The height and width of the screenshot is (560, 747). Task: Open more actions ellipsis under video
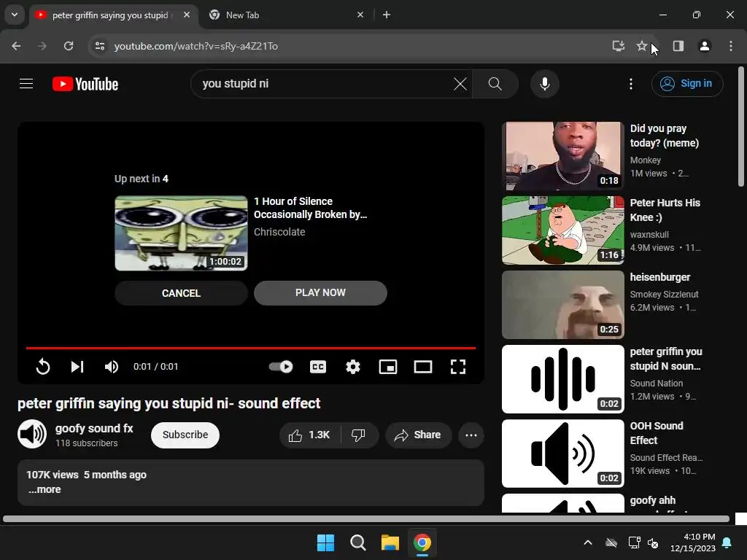(x=471, y=435)
